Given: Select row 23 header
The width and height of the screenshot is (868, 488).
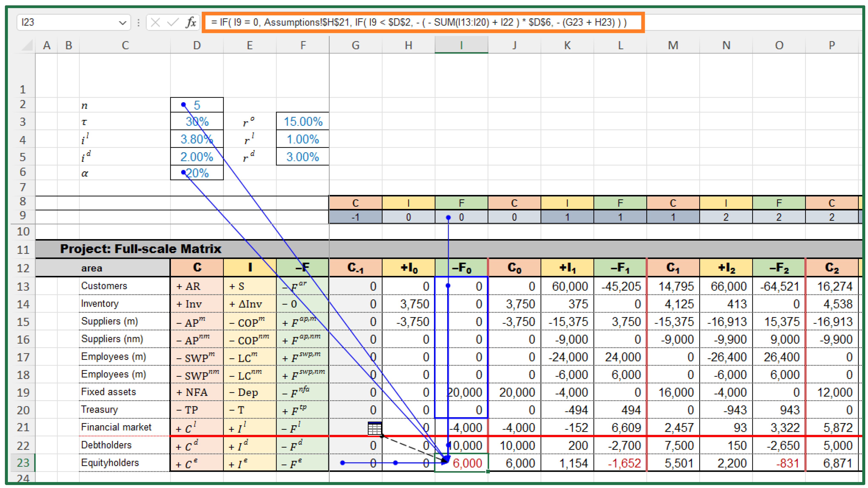Looking at the screenshot, I should pos(23,463).
